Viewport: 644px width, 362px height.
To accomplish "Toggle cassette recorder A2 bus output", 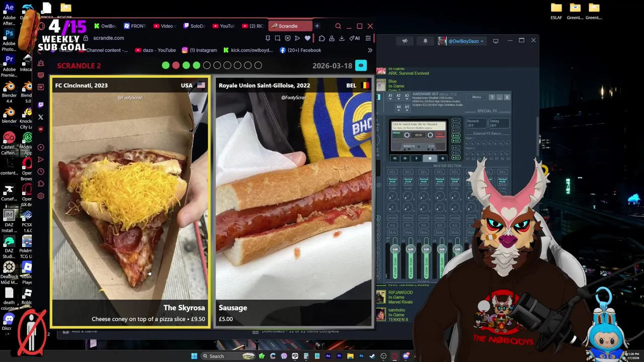I will (x=456, y=126).
